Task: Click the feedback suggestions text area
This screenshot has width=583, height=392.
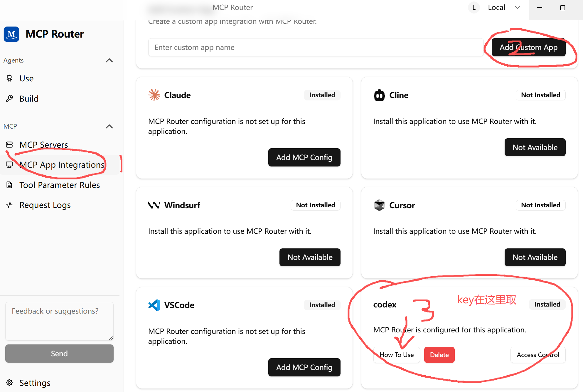Action: pyautogui.click(x=59, y=321)
